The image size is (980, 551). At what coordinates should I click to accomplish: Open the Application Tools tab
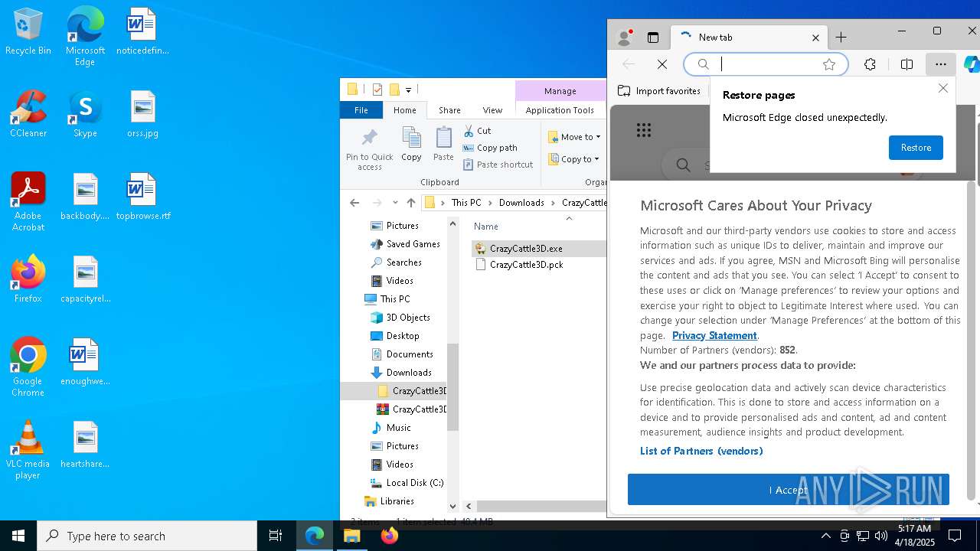pos(560,110)
